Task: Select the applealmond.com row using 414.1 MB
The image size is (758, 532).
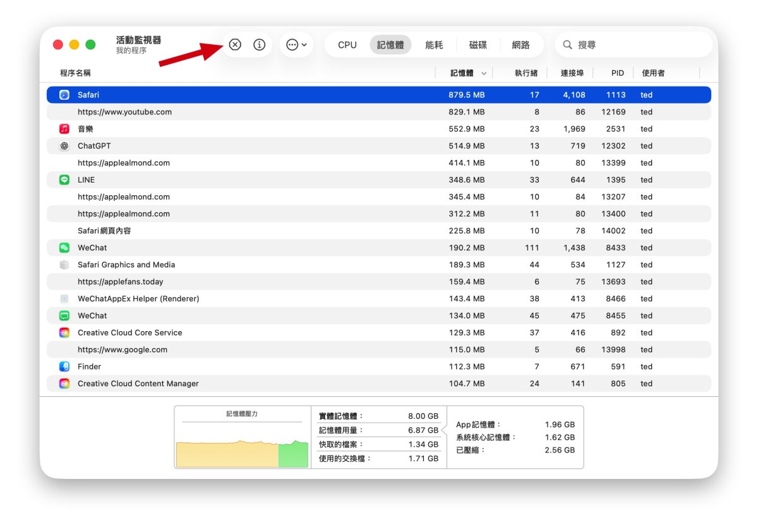Action: tap(379, 163)
